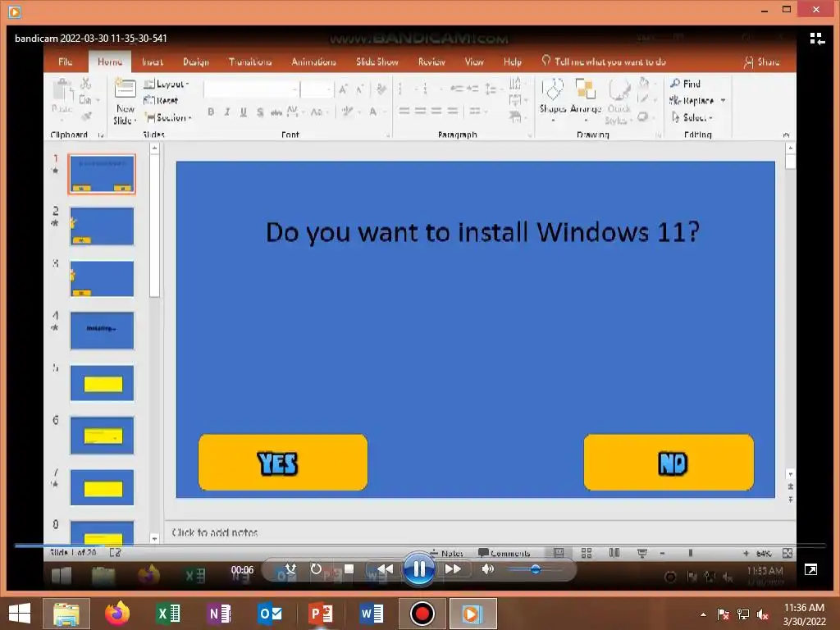
Task: Click the video seek bar
Action: click(x=420, y=546)
